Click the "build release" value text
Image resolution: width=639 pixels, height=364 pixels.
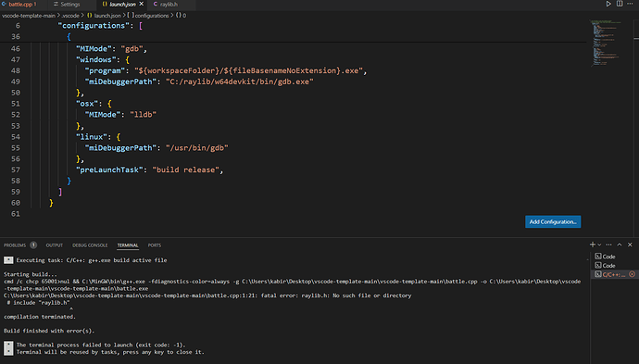186,169
